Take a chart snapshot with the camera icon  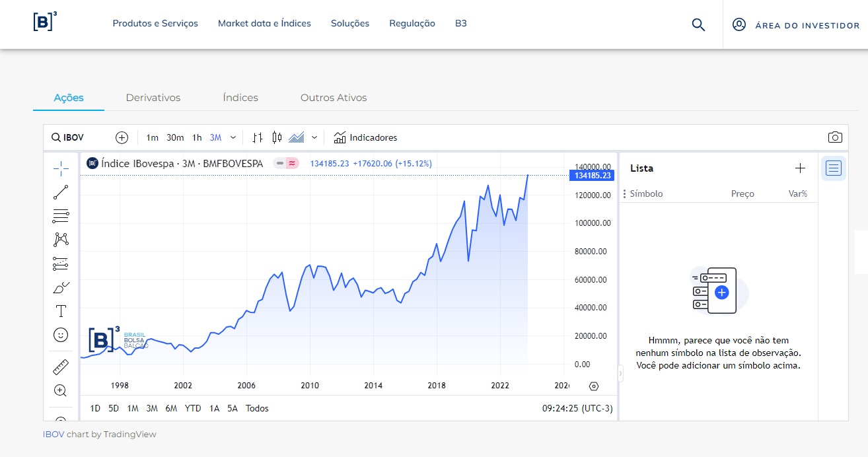(x=835, y=137)
